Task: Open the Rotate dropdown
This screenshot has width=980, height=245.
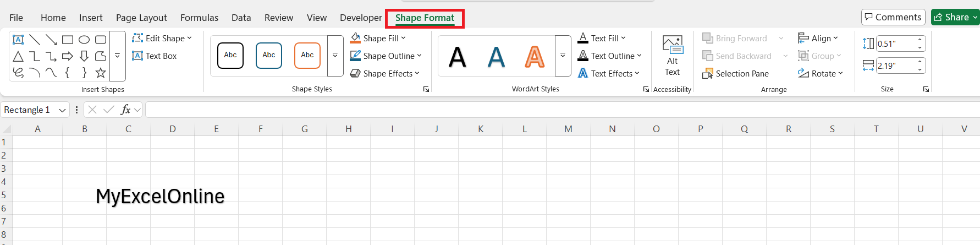Action: click(821, 73)
